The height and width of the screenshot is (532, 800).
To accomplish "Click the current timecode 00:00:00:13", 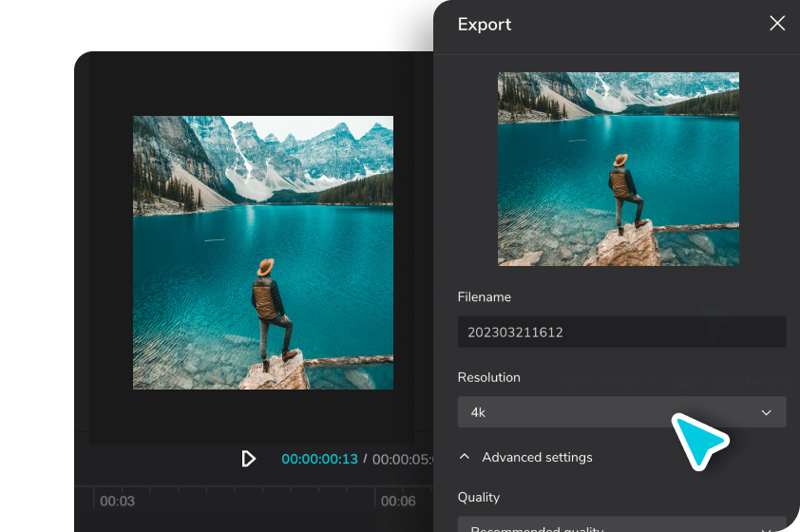I will [320, 459].
